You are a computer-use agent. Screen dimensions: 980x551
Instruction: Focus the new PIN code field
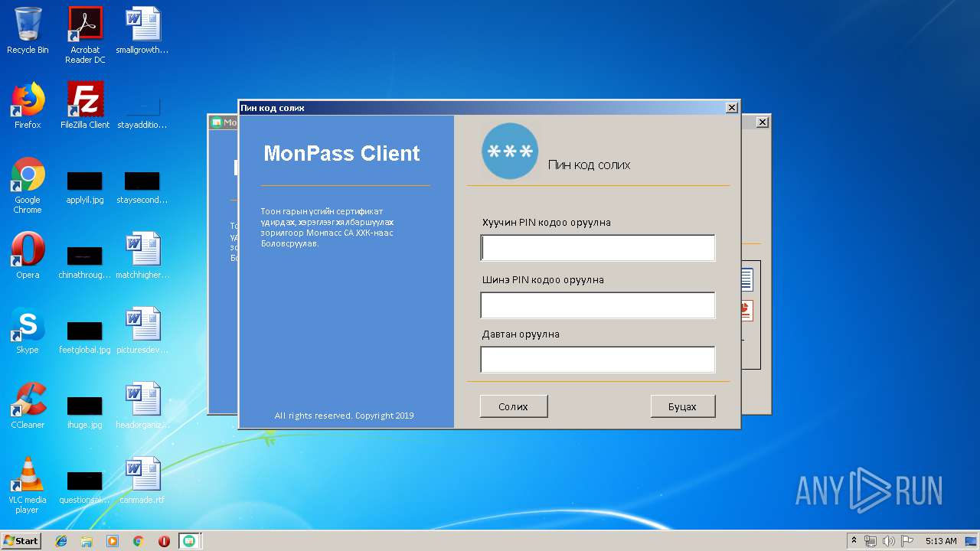click(598, 305)
